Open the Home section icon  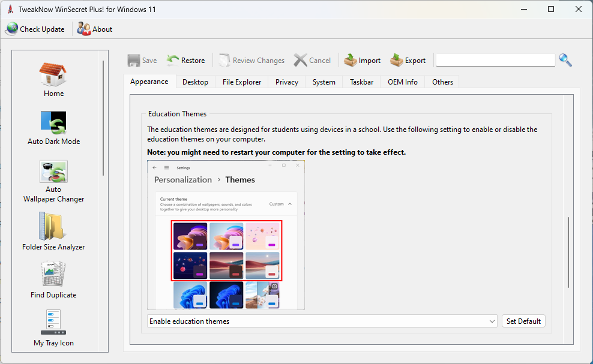pos(53,74)
